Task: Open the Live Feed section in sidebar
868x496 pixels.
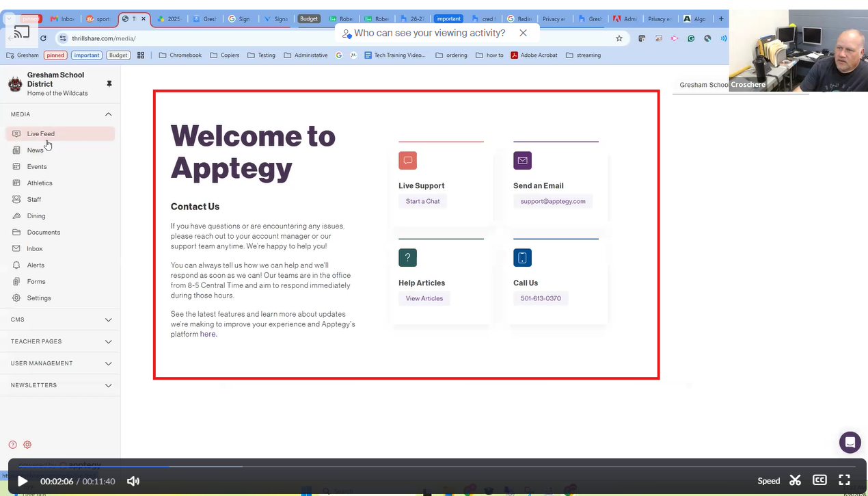Action: (60, 134)
